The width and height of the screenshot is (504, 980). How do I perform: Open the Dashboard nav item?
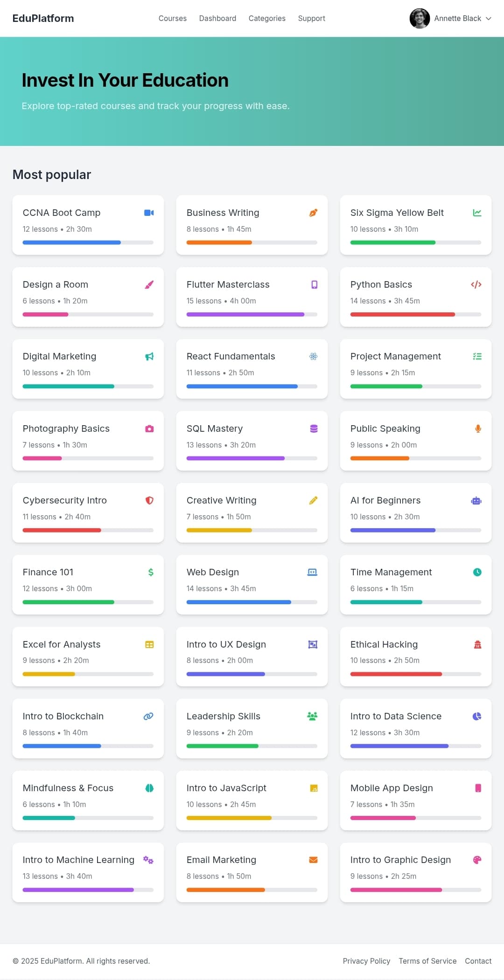tap(217, 18)
